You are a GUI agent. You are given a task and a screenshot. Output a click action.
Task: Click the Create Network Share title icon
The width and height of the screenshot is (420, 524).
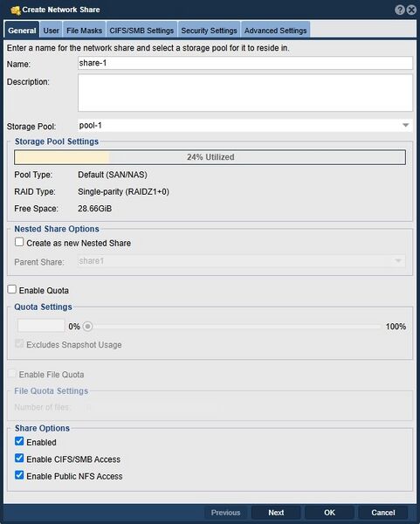point(16,10)
